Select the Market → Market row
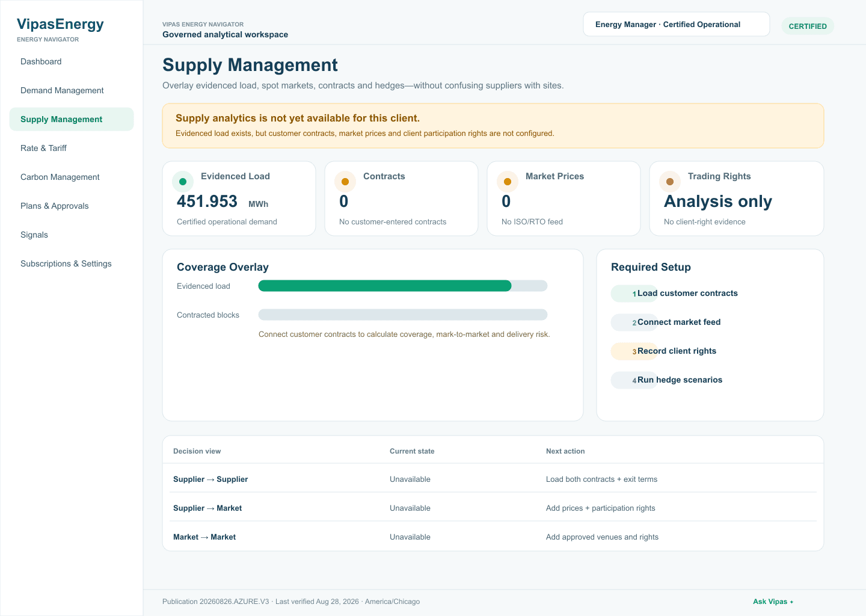 point(493,537)
